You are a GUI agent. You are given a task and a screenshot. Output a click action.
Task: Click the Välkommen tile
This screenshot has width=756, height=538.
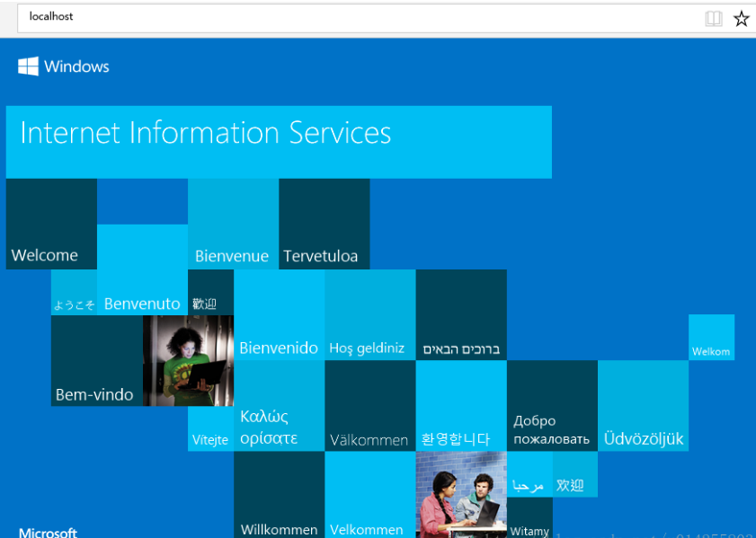point(370,406)
